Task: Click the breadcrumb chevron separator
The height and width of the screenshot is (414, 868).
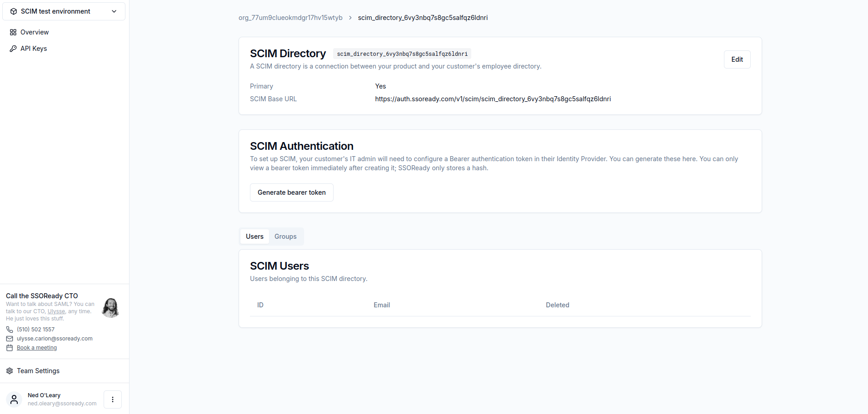Action: 350,18
